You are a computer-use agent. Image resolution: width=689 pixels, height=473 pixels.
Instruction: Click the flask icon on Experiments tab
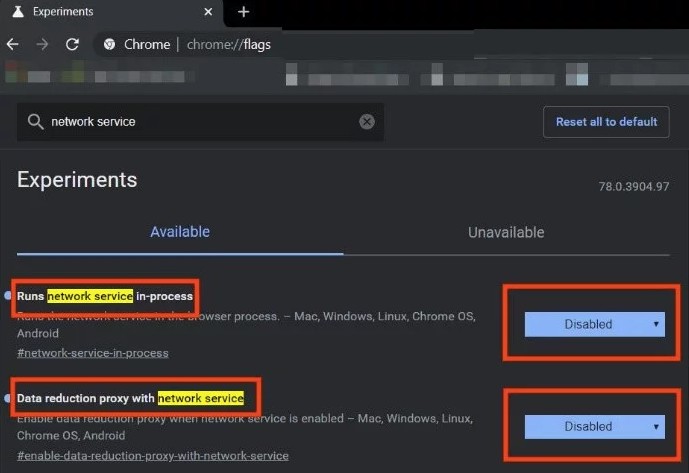point(15,12)
